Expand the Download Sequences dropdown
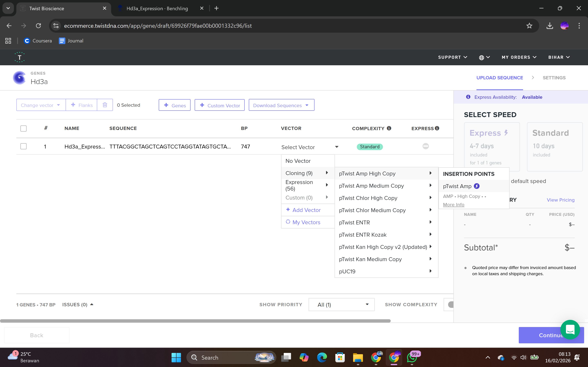 281,105
